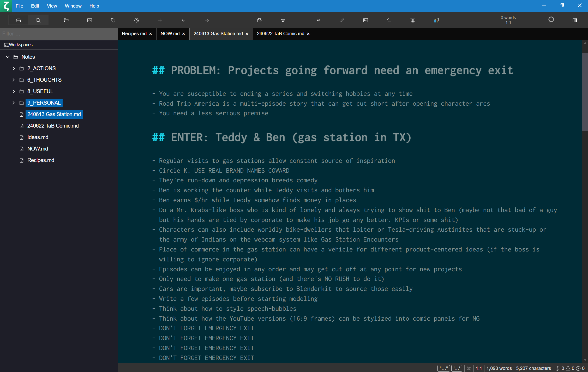Collapse the Notes workspace chevron
Viewport: 588px width, 372px height.
pos(8,57)
